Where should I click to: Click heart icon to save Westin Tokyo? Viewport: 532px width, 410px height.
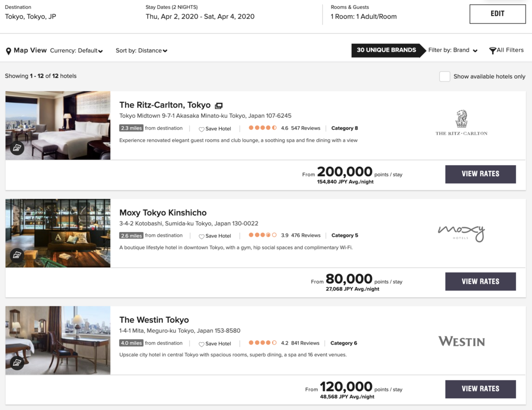(x=202, y=344)
